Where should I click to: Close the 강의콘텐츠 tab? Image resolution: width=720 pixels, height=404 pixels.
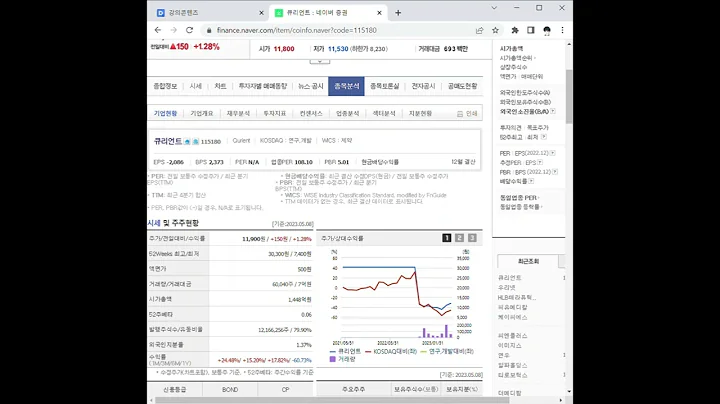click(261, 13)
